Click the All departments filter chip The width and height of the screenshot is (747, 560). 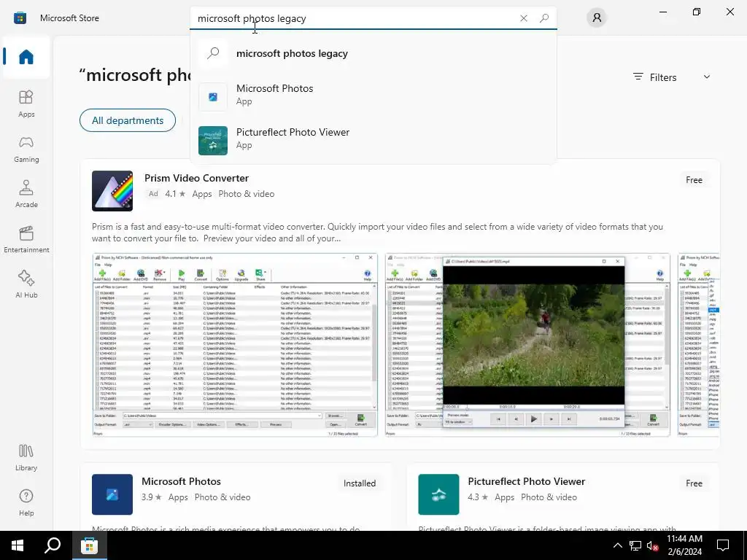tap(128, 120)
